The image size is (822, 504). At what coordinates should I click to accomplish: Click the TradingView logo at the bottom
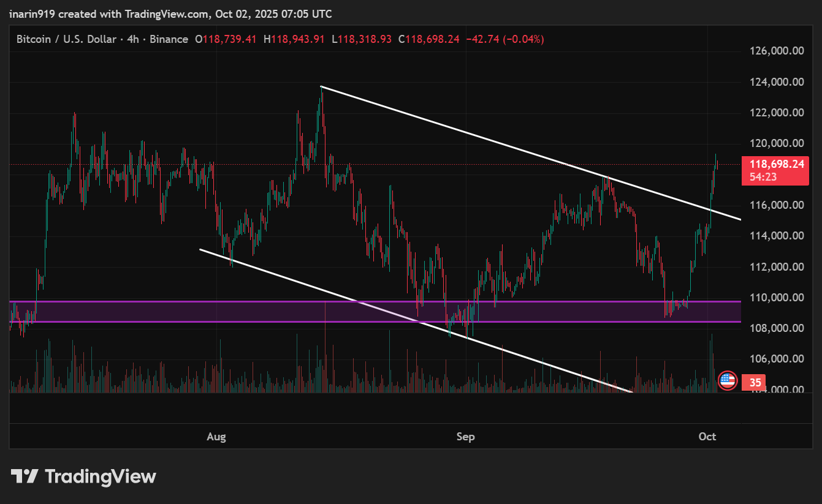point(83,476)
